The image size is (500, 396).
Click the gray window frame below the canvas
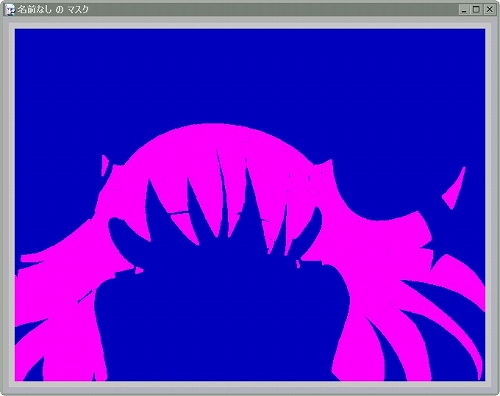coord(250,384)
